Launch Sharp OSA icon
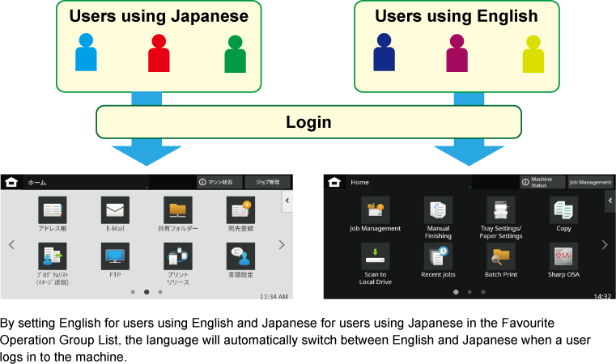Image resolution: width=616 pixels, height=364 pixels. coord(563,256)
